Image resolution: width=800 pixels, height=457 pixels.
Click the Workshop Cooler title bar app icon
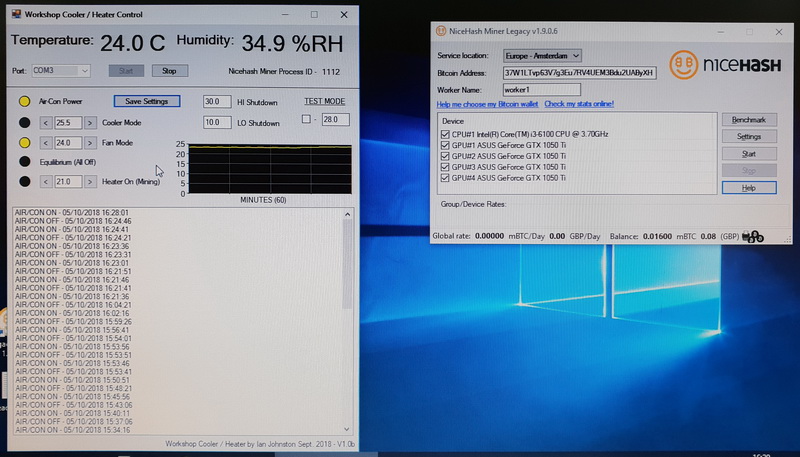click(x=14, y=15)
